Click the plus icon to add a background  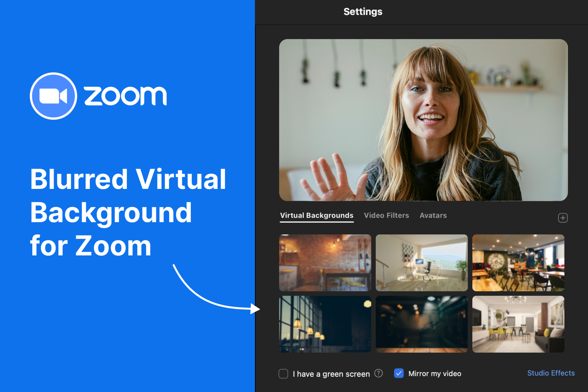pos(563,218)
